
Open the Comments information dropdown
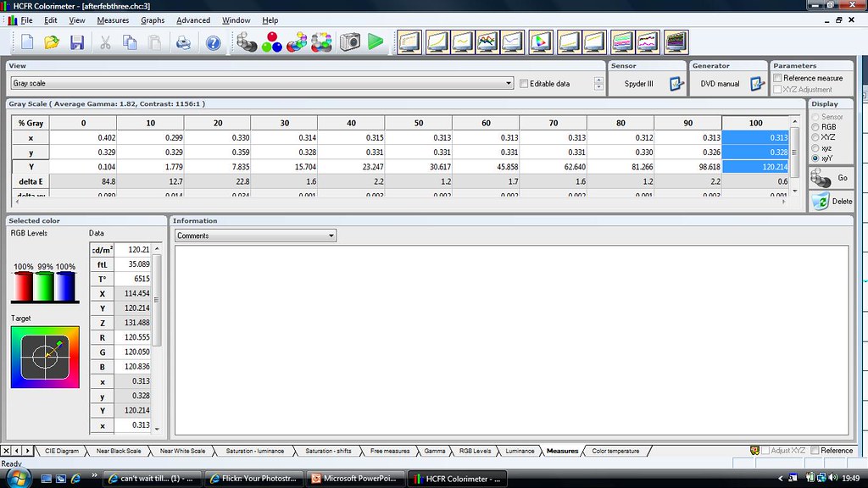click(x=331, y=236)
